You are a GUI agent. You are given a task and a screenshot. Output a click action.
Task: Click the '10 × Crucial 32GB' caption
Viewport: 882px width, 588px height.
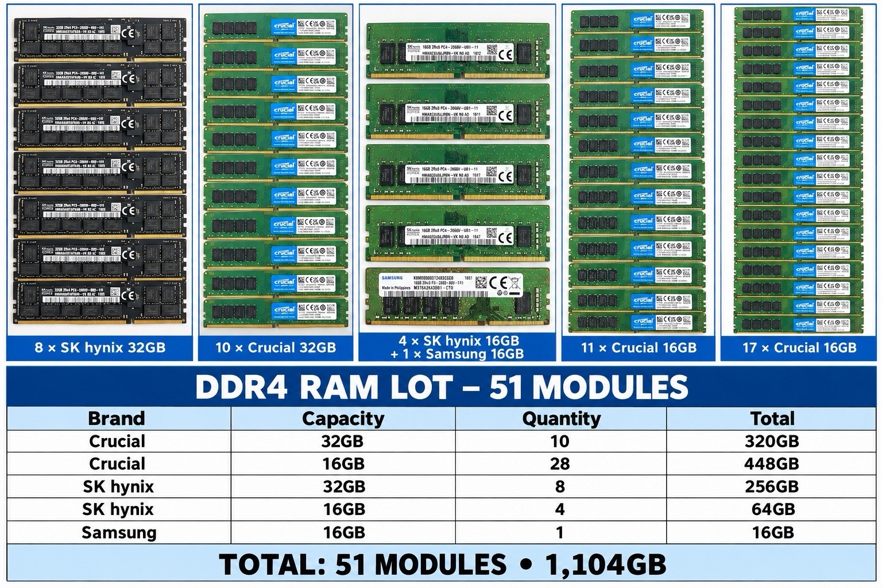(275, 347)
